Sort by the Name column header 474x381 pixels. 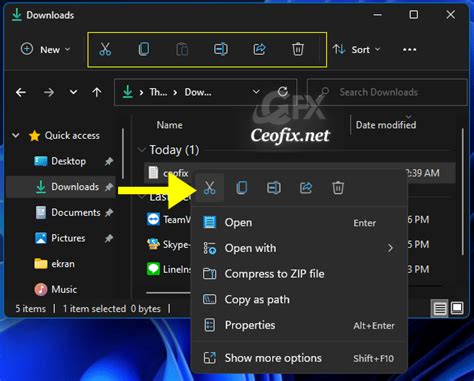tap(170, 125)
